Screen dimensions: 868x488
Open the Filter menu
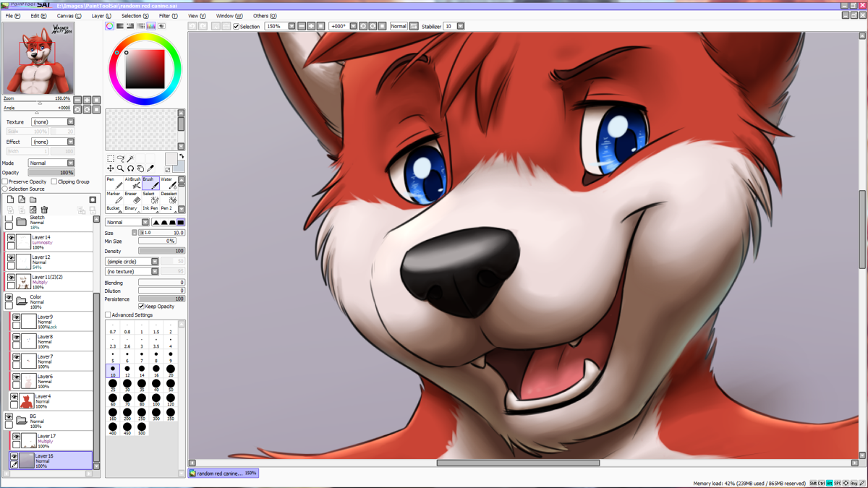pyautogui.click(x=168, y=15)
